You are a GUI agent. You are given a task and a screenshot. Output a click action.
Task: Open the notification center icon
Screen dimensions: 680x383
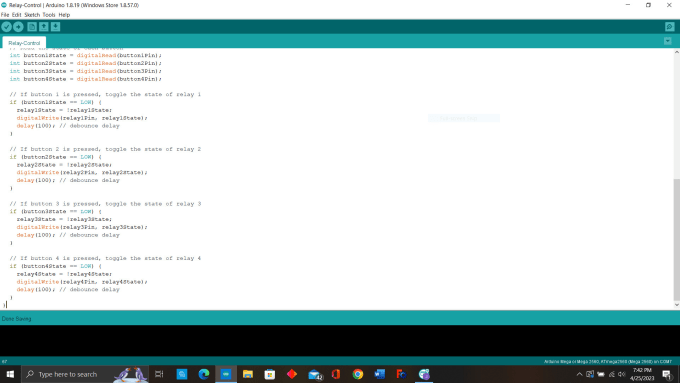(x=667, y=374)
